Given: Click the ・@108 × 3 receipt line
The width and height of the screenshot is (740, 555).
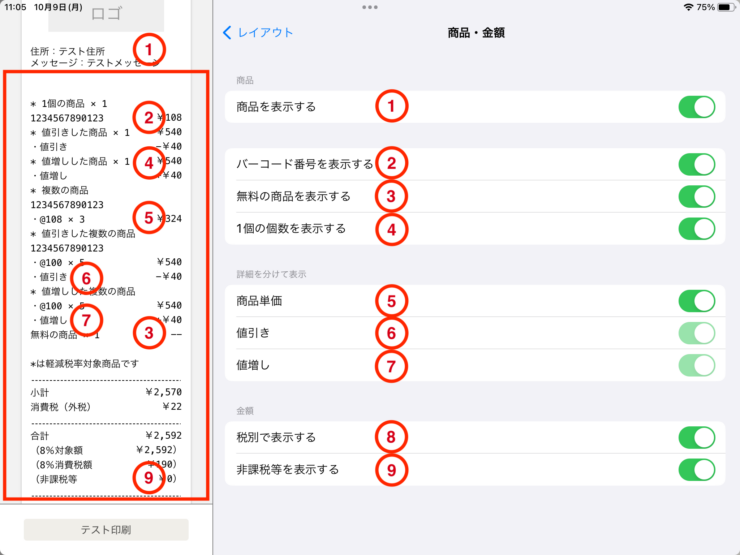Looking at the screenshot, I should 106,219.
